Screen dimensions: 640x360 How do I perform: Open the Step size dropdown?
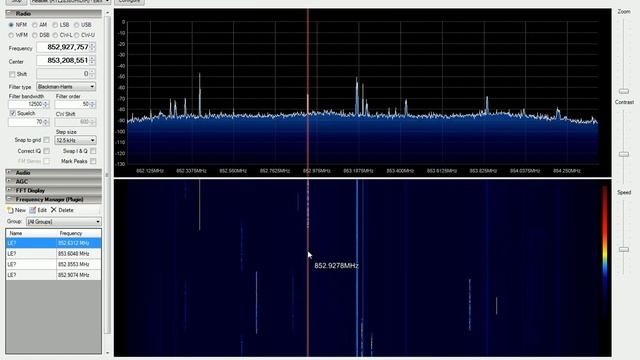point(76,140)
